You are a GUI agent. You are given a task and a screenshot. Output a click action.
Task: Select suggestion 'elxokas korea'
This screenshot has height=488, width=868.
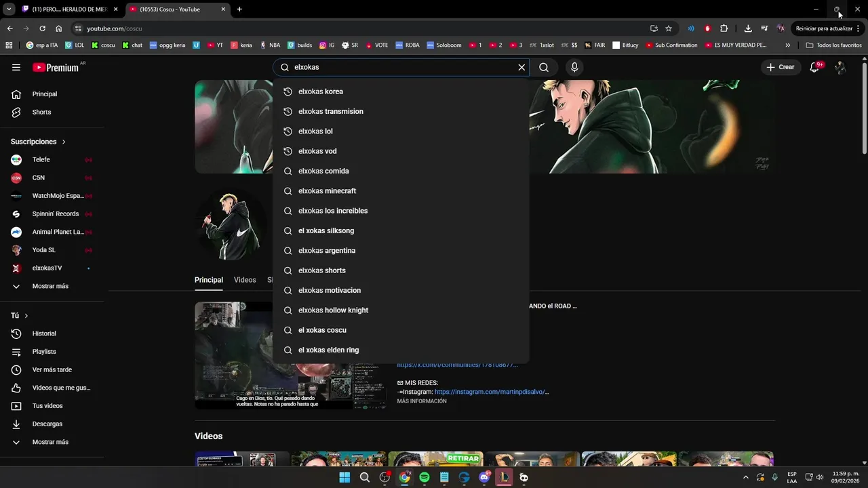(x=401, y=91)
